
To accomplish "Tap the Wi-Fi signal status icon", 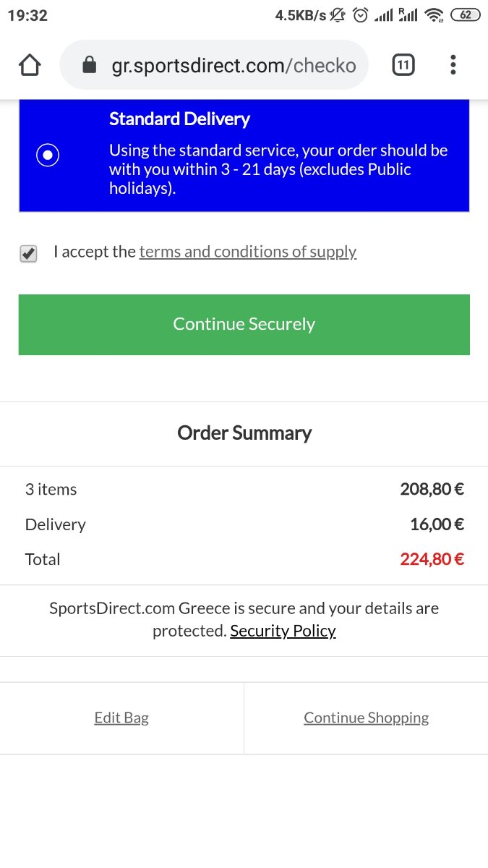I will pos(434,15).
